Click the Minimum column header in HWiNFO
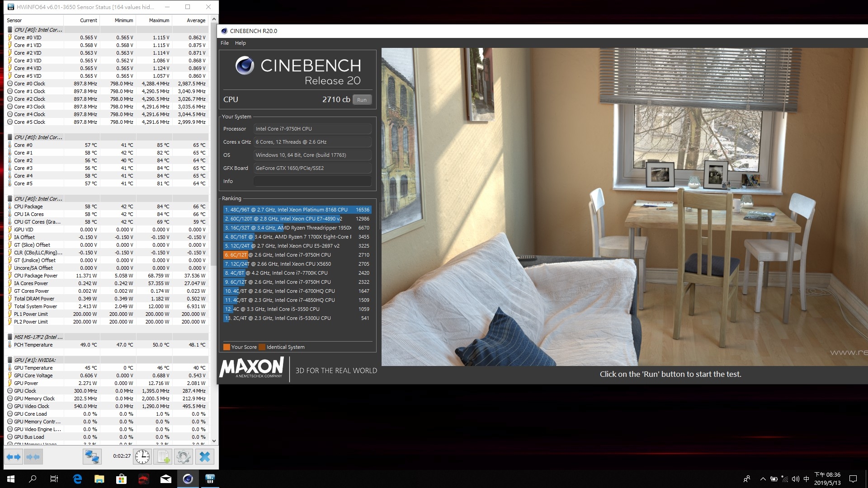Screen dimensions: 868x488 point(118,20)
